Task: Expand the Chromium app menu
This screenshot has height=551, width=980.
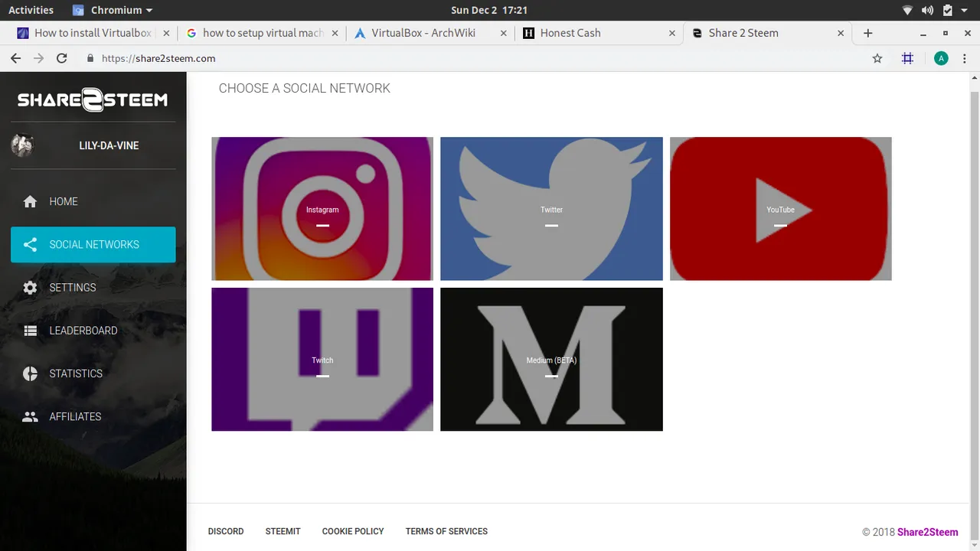Action: click(113, 10)
